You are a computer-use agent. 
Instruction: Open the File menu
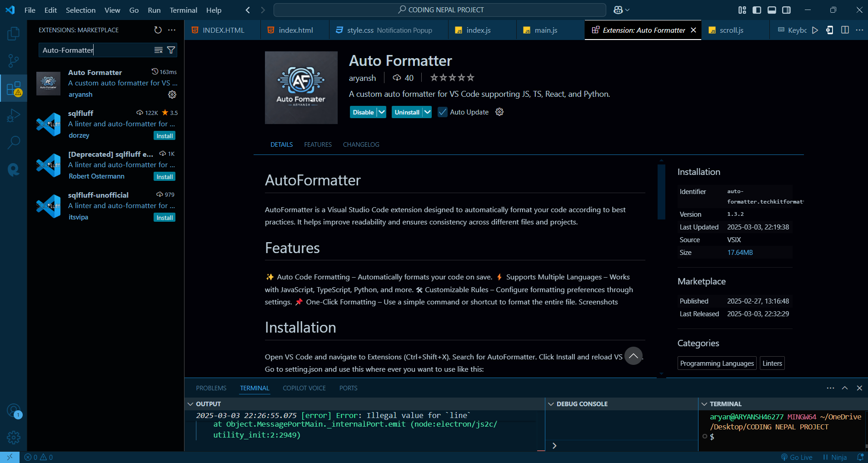tap(30, 10)
